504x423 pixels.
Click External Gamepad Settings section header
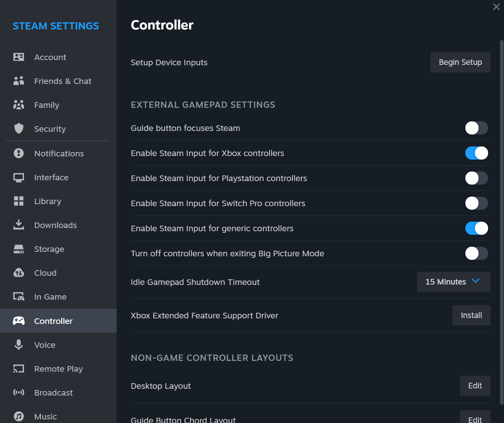(x=203, y=105)
